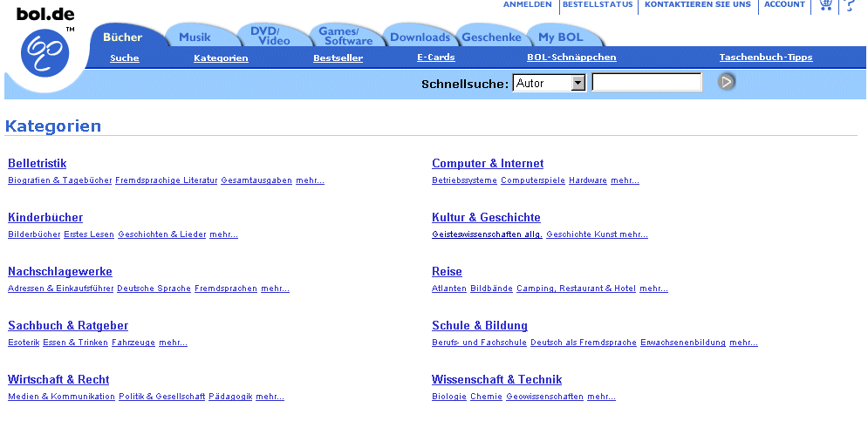Open Erstes Lesen subcategory

[89, 234]
